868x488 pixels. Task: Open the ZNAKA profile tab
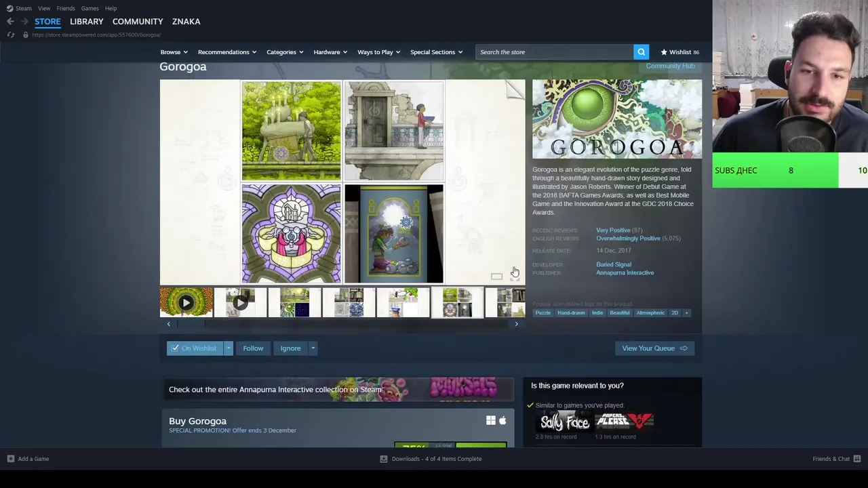click(x=186, y=22)
